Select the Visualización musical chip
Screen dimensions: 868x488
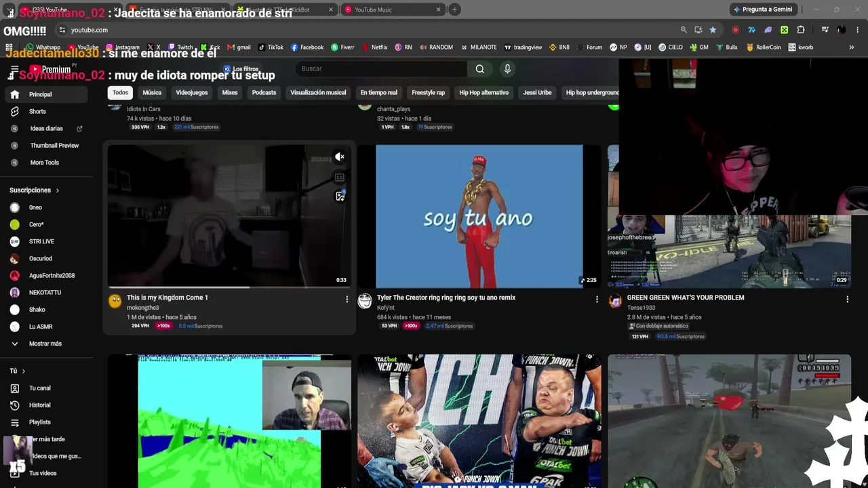pos(318,93)
